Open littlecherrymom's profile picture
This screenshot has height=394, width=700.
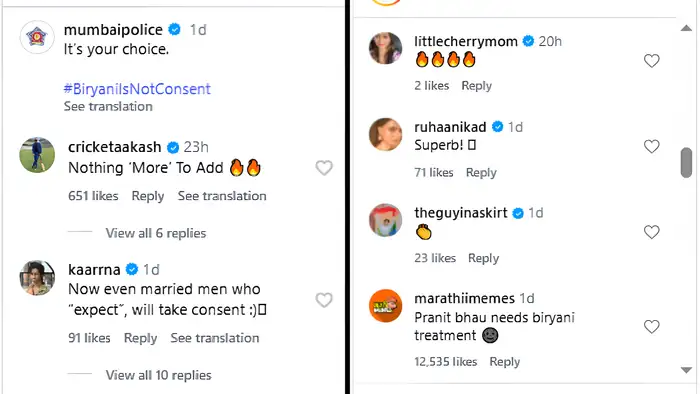(x=386, y=48)
